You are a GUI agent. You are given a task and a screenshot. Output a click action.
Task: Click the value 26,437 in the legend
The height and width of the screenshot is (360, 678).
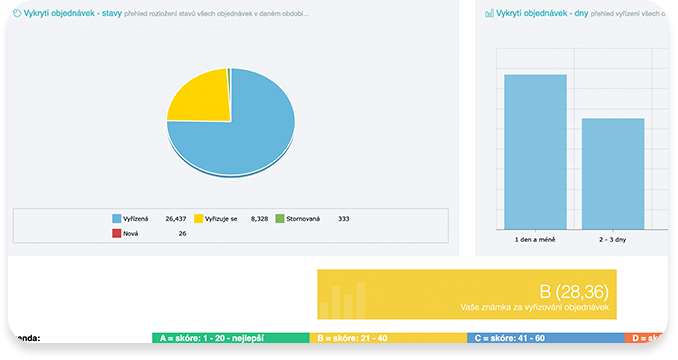coord(176,219)
